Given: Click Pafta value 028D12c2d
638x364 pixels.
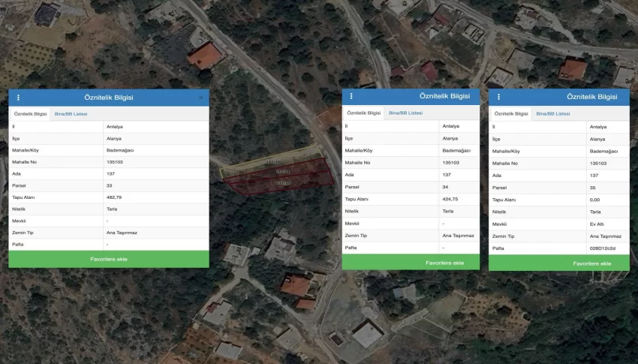Looking at the screenshot, I should coord(602,248).
